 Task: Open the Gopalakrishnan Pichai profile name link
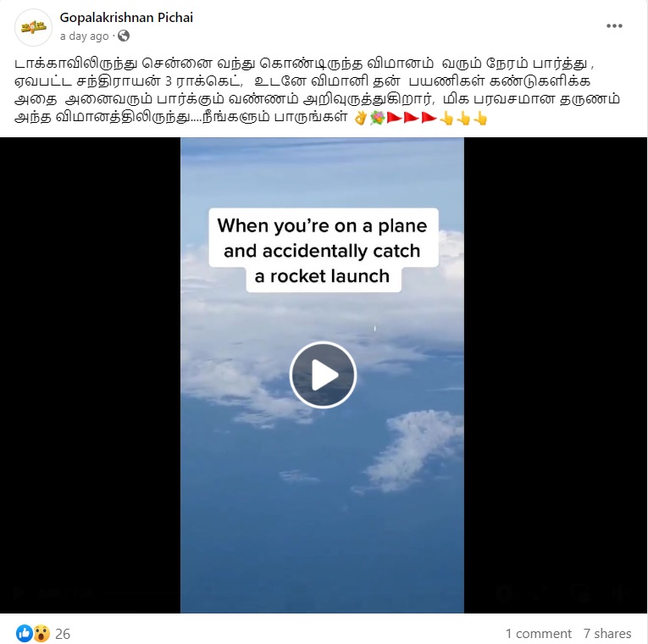click(126, 17)
